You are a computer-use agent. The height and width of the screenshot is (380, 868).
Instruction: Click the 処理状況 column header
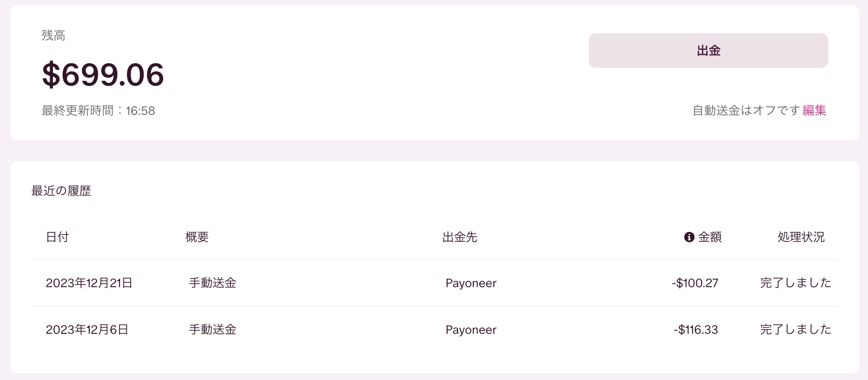coord(801,237)
